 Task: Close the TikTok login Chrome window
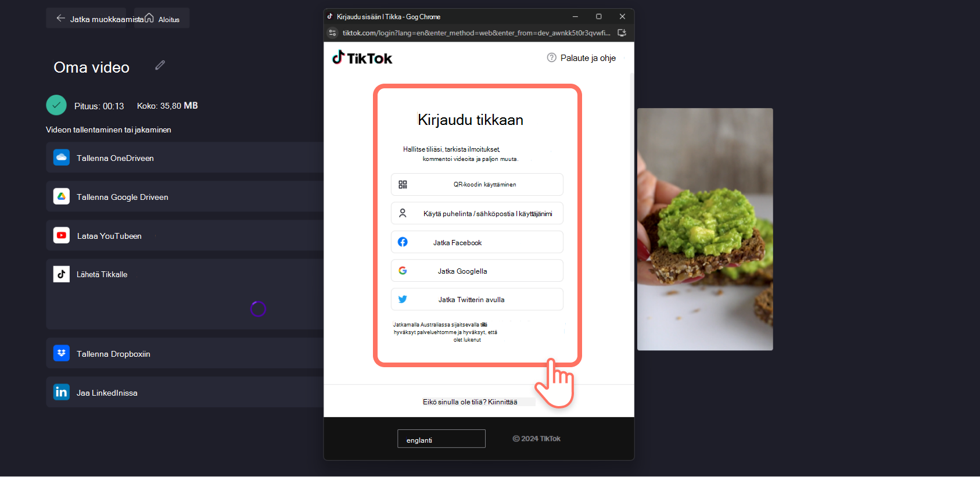click(622, 16)
